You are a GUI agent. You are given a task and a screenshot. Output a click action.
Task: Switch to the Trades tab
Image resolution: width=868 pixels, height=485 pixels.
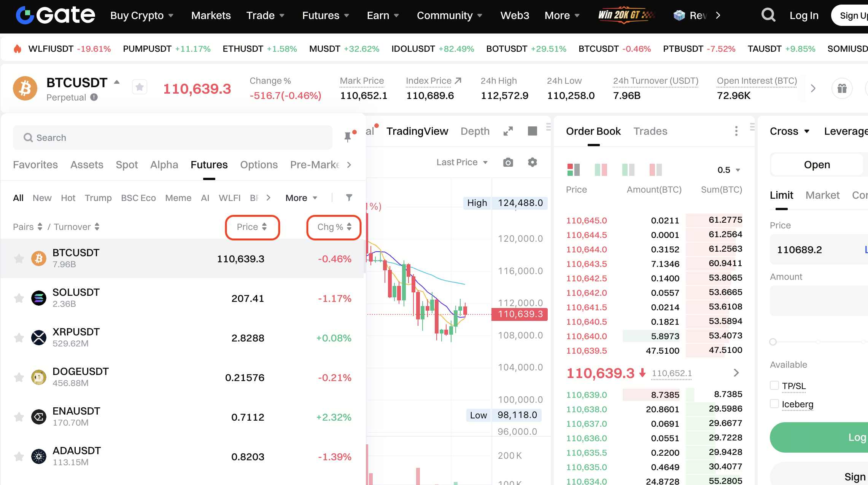pyautogui.click(x=650, y=131)
